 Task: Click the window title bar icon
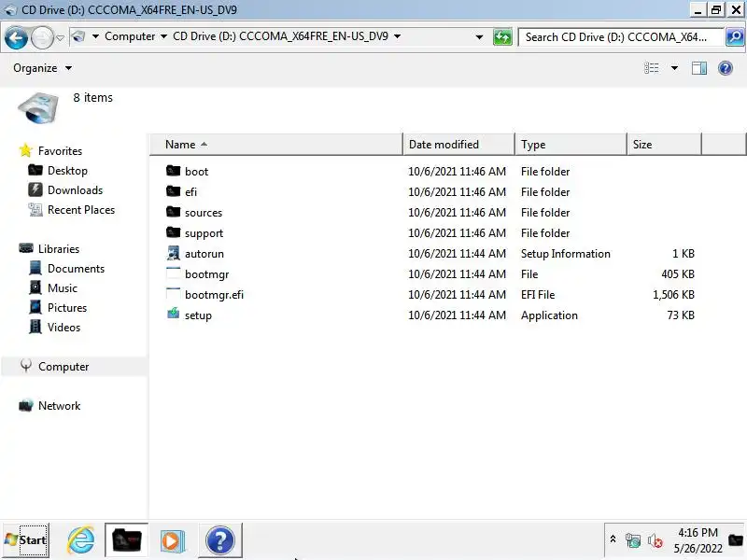click(10, 9)
